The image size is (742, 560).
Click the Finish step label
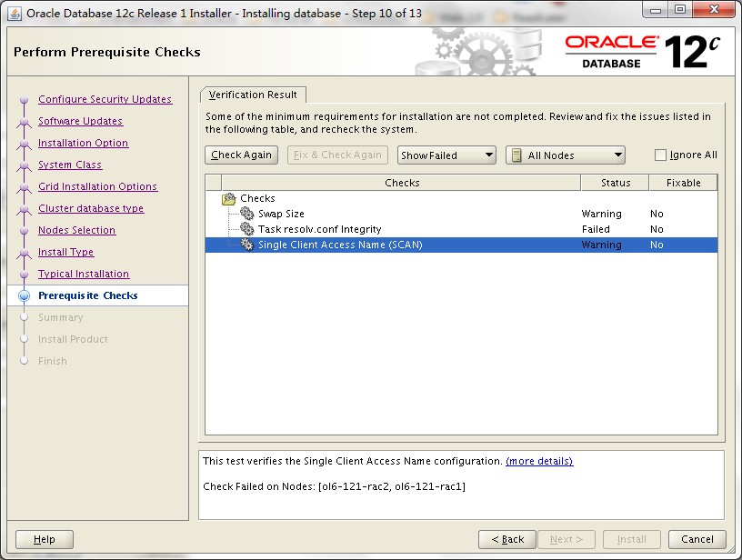pos(53,361)
